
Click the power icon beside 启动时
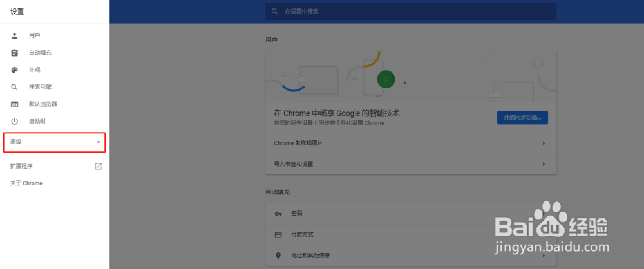click(14, 122)
